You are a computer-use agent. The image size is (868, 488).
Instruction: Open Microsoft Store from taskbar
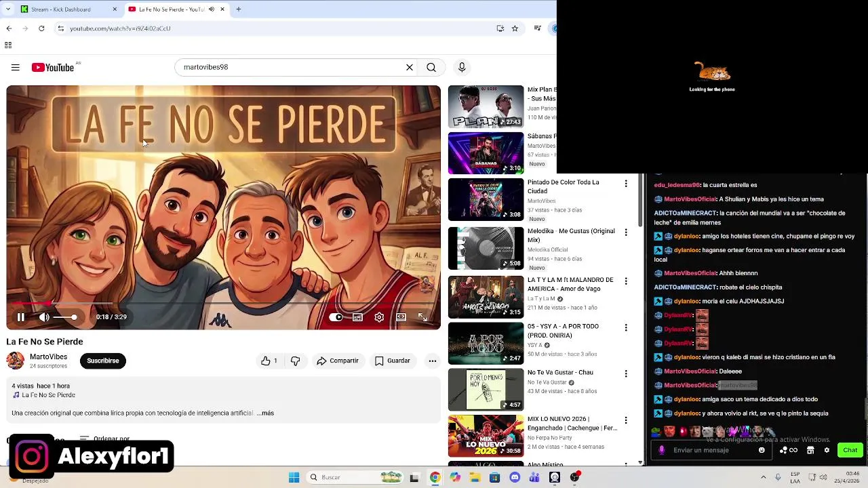pos(494,477)
